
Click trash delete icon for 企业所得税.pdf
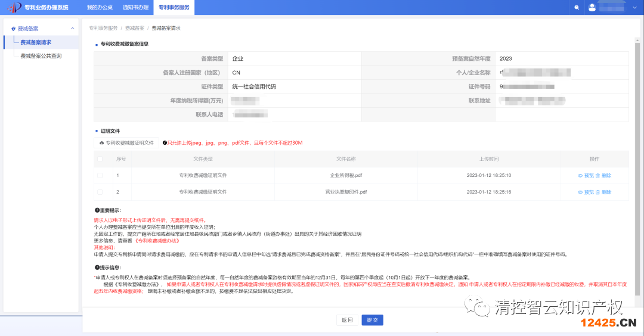coord(597,176)
